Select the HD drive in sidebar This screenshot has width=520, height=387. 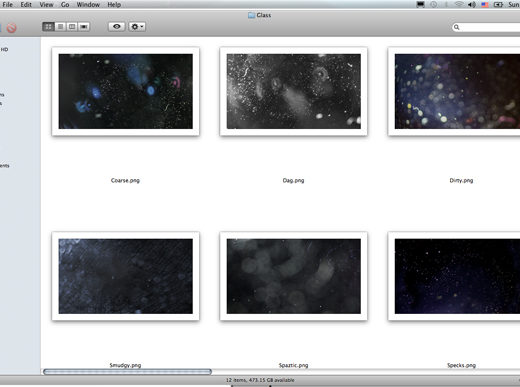4,49
